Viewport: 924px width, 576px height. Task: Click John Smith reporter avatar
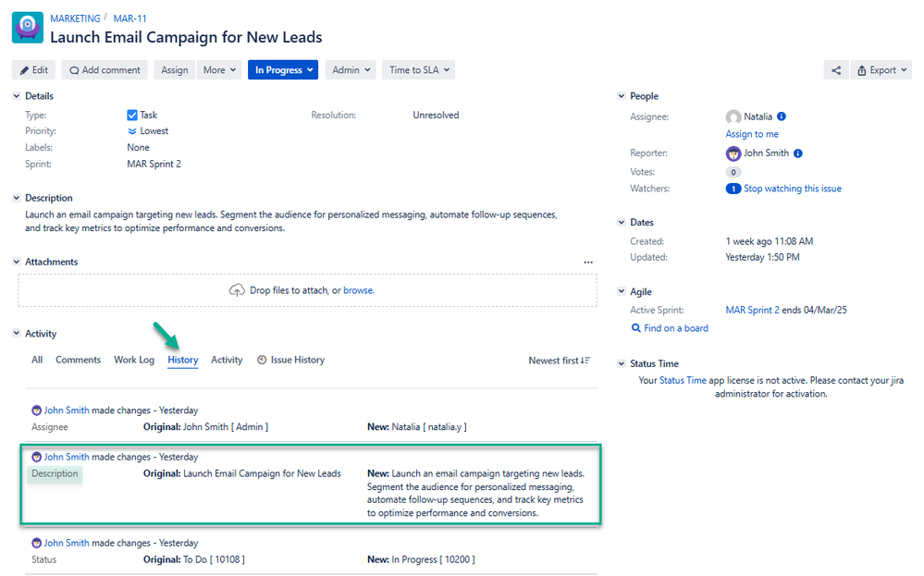click(x=733, y=153)
